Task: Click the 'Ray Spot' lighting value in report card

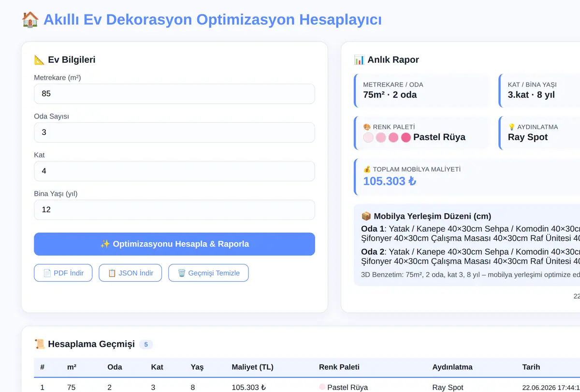Action: tap(528, 137)
